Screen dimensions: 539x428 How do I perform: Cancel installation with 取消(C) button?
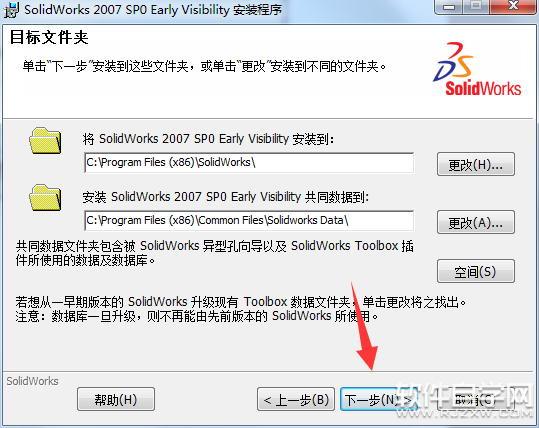point(476,399)
